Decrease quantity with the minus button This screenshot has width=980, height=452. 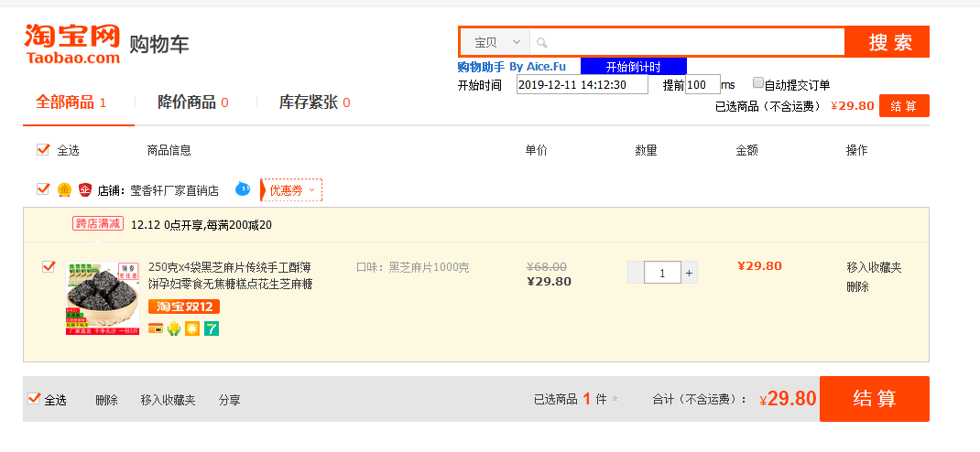636,273
